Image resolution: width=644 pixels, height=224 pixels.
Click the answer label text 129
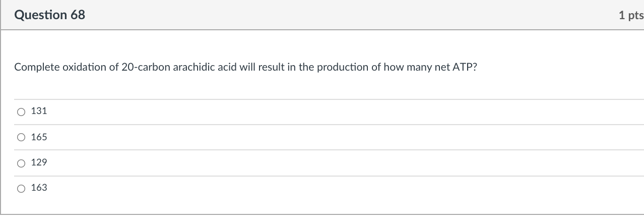(39, 162)
